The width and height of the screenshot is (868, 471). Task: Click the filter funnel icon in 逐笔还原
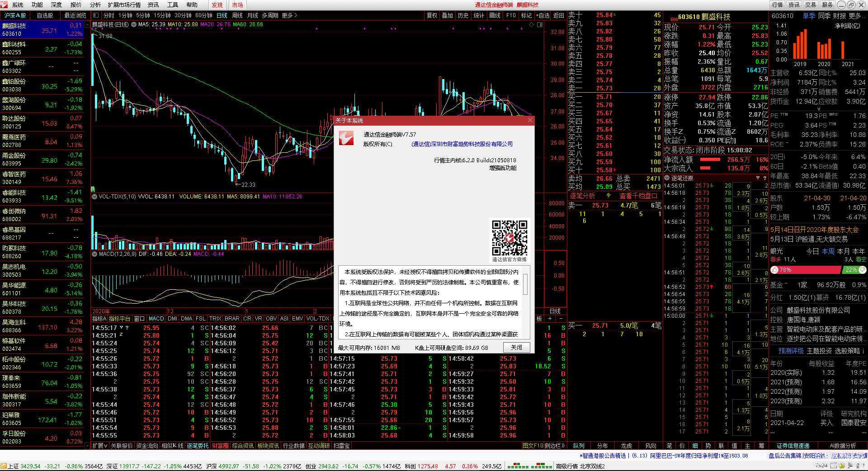click(758, 178)
